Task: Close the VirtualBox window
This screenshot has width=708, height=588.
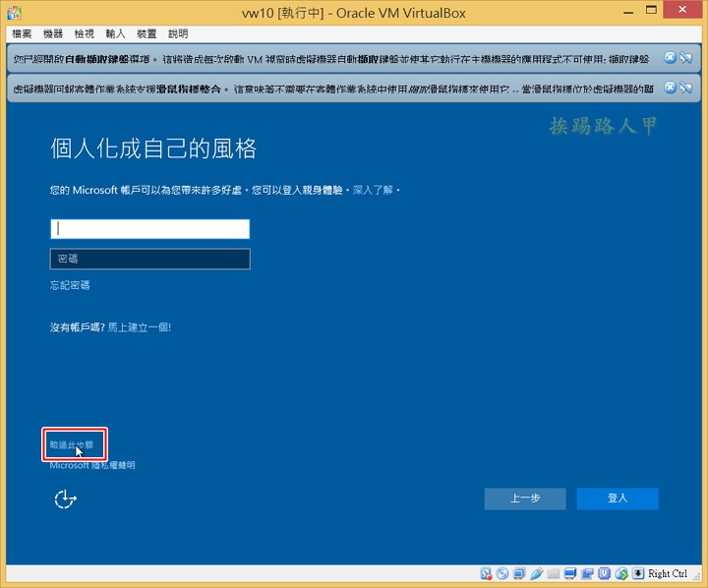Action: (682, 10)
